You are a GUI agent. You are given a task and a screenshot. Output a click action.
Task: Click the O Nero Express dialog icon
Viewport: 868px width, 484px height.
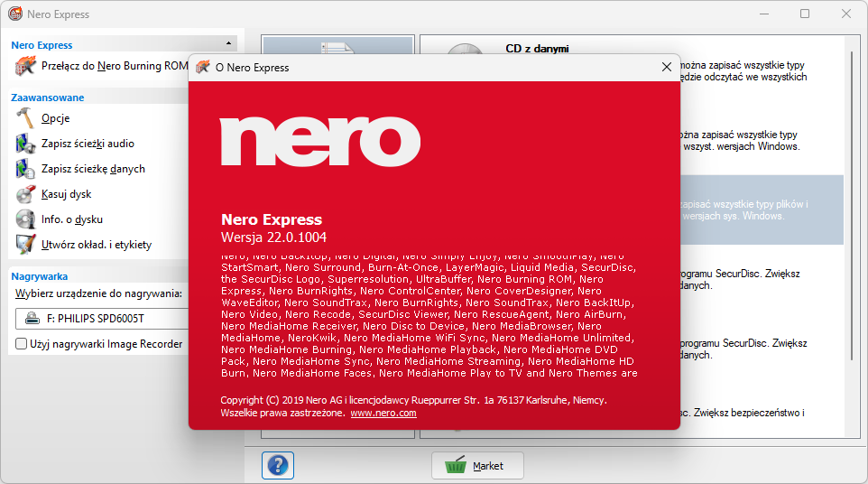[203, 67]
